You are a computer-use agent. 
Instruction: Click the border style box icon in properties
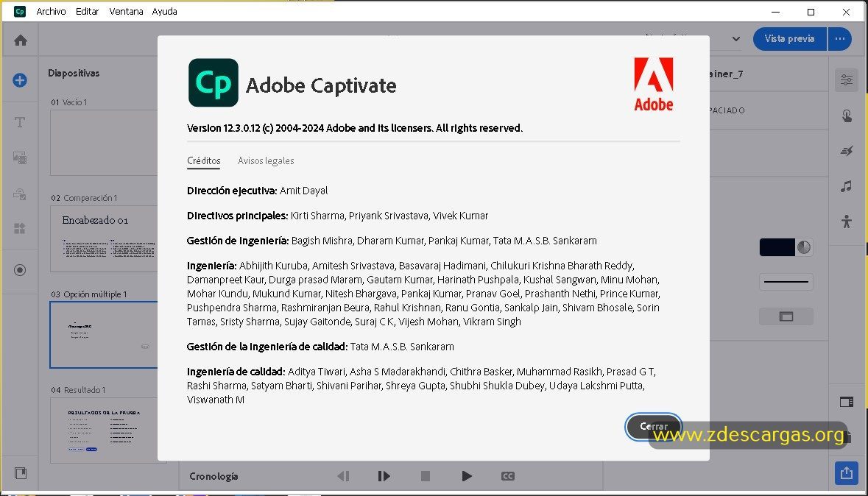786,316
